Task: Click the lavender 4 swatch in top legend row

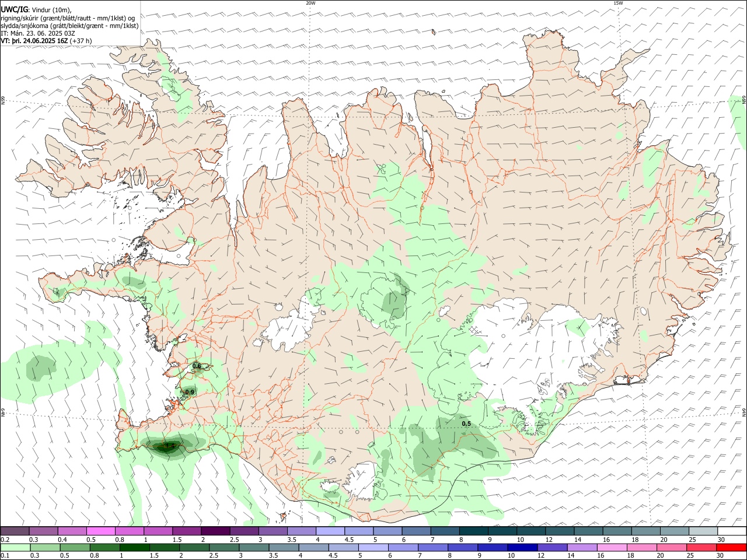Action: coord(330,531)
